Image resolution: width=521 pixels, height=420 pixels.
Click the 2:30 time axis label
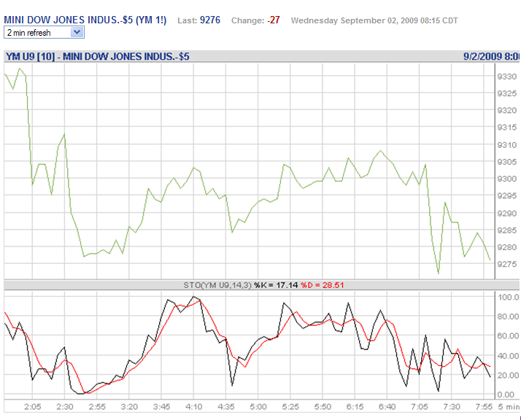coord(65,407)
